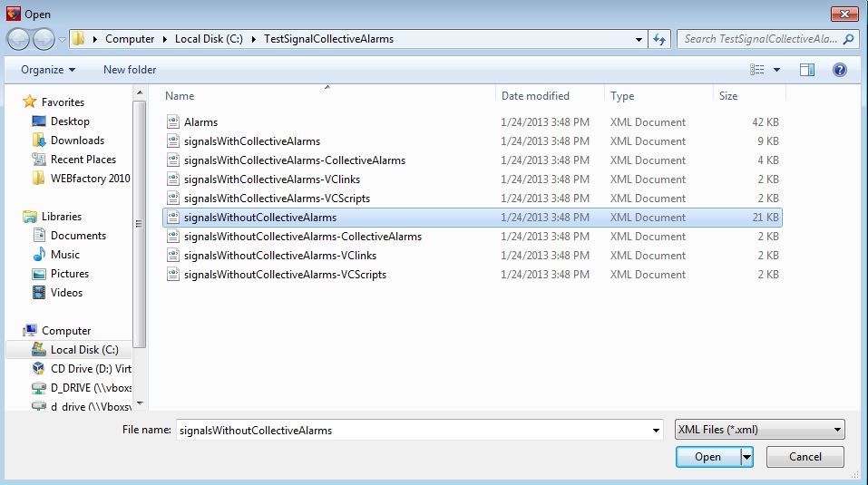The image size is (868, 485).
Task: Open the Documents library
Action: click(x=69, y=236)
